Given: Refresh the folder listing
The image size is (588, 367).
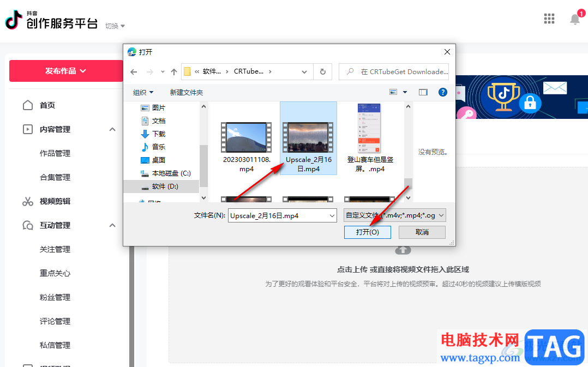Looking at the screenshot, I should coord(322,71).
